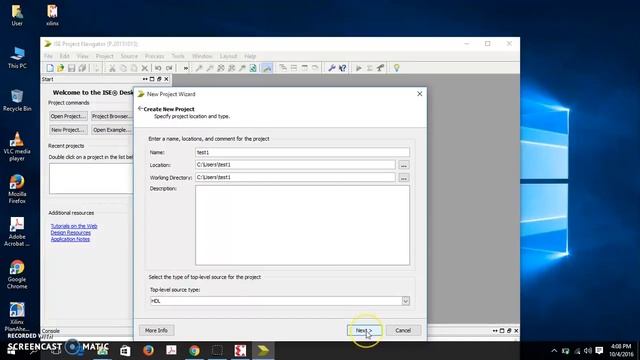Open the Tutorials on the Web link
This screenshot has width=640, height=360.
coord(74,226)
